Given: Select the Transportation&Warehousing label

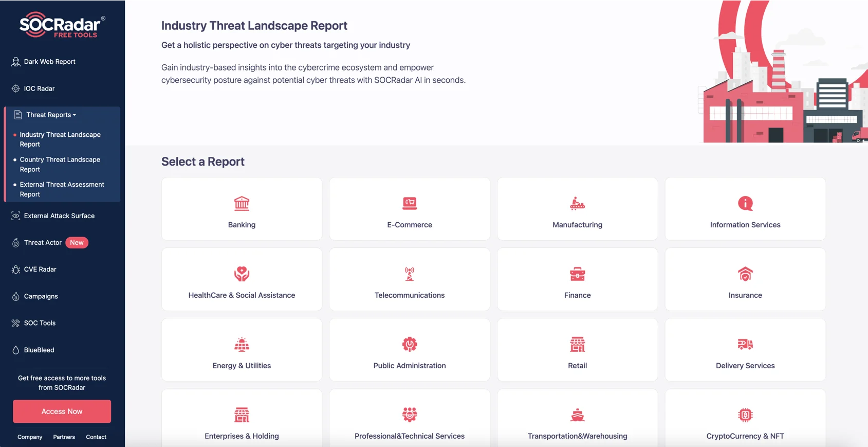Looking at the screenshot, I should (x=578, y=436).
